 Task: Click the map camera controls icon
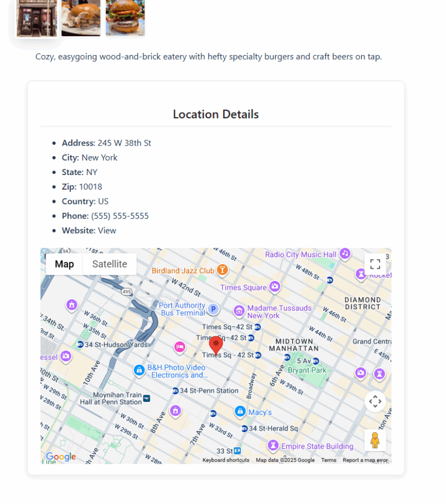(375, 401)
